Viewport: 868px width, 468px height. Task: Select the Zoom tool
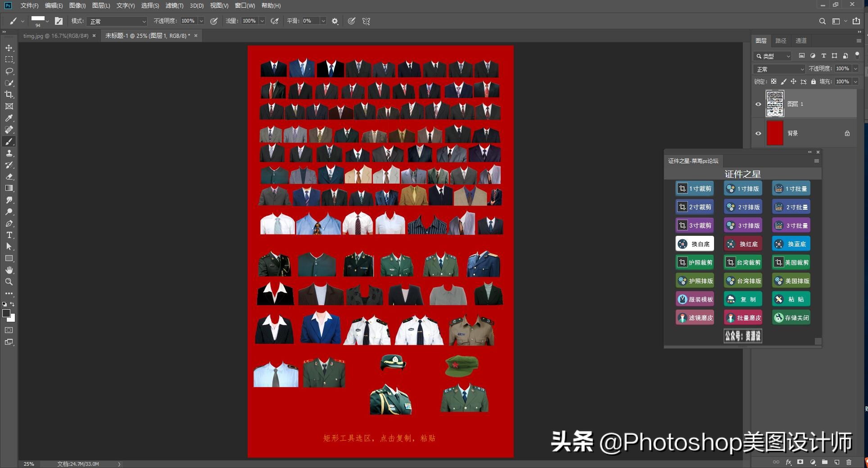pyautogui.click(x=9, y=282)
